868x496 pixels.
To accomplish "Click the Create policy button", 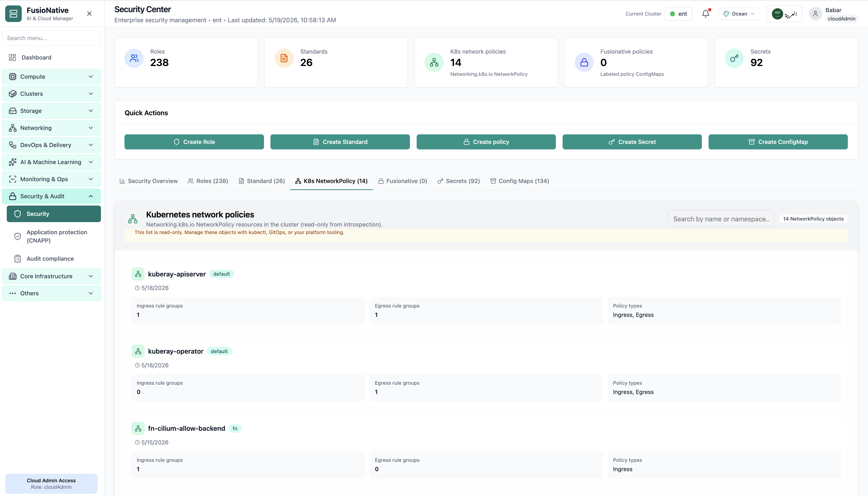I will tap(486, 142).
